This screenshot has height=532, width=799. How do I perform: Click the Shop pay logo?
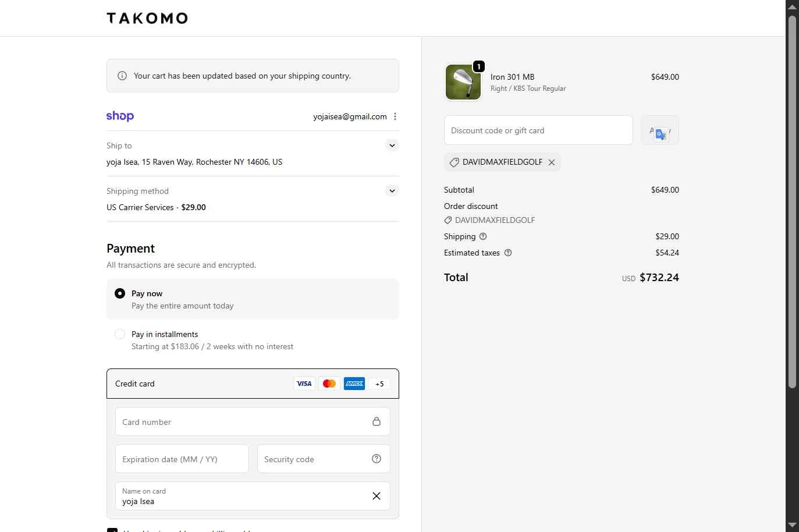point(120,116)
